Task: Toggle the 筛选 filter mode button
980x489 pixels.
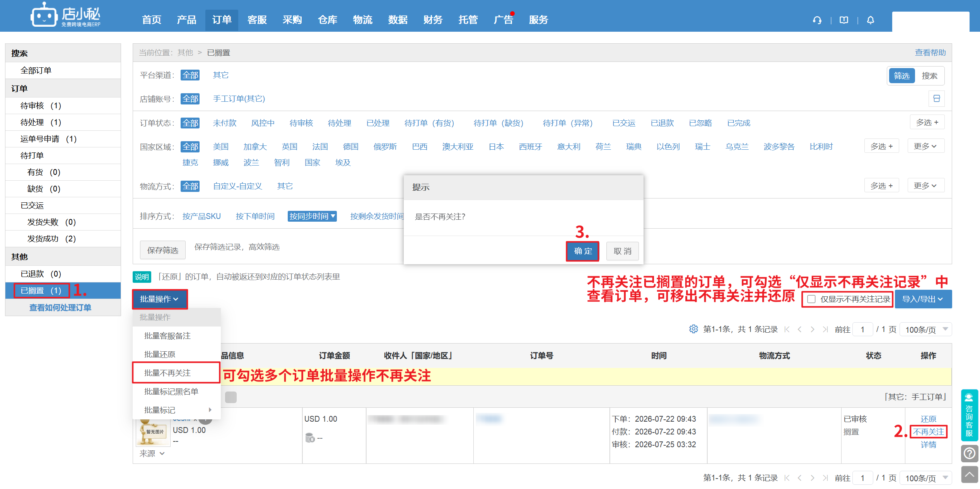Action: tap(901, 76)
